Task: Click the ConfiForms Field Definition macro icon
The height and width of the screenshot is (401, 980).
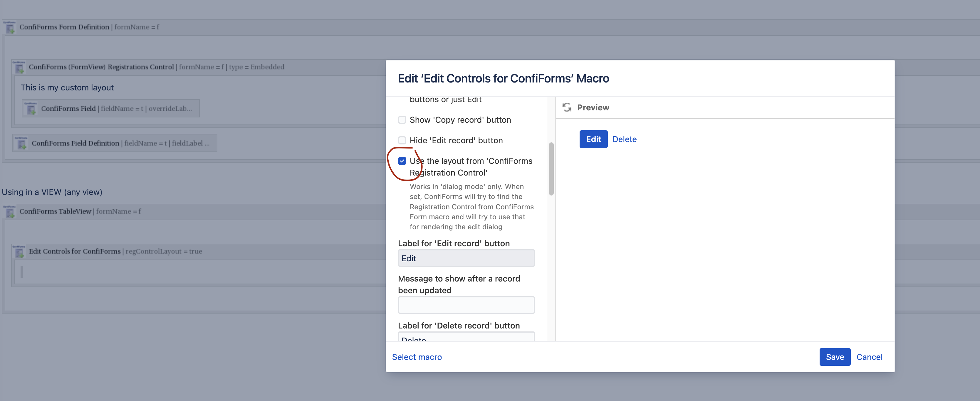Action: (22, 143)
